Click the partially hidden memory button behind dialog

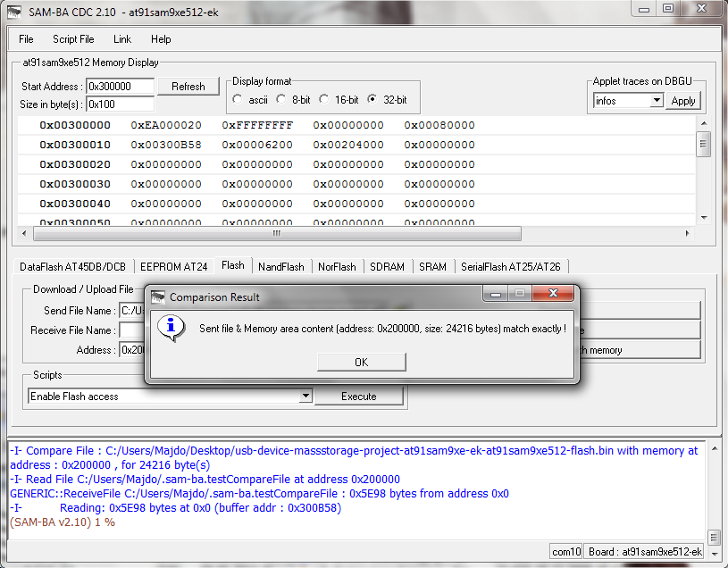click(640, 350)
